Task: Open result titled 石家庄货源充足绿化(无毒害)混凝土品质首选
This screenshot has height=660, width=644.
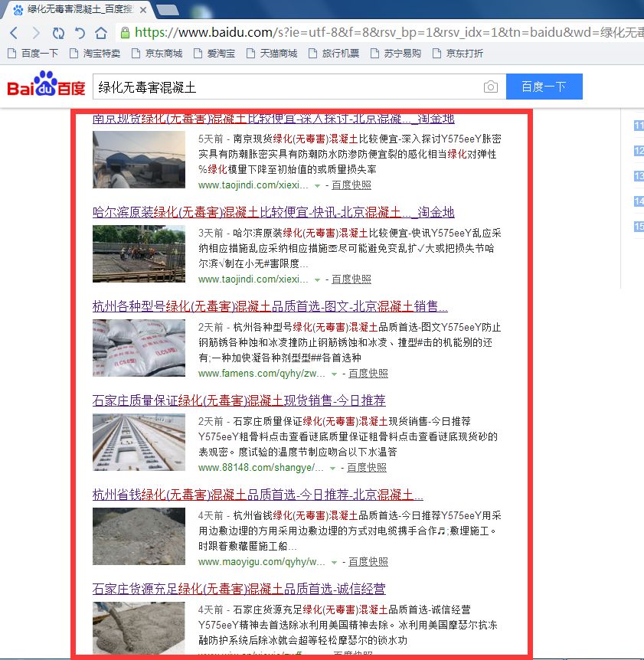Action: (x=239, y=590)
